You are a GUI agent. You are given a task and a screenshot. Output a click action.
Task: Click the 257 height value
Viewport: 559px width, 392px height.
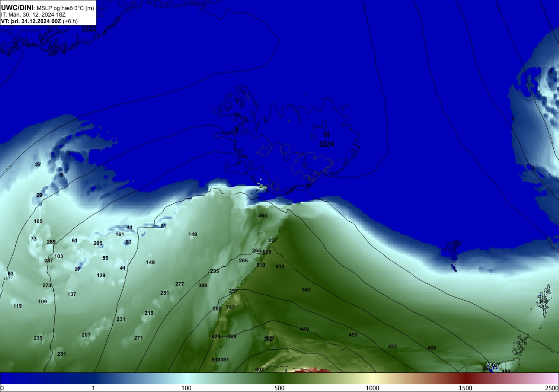[x=233, y=291]
